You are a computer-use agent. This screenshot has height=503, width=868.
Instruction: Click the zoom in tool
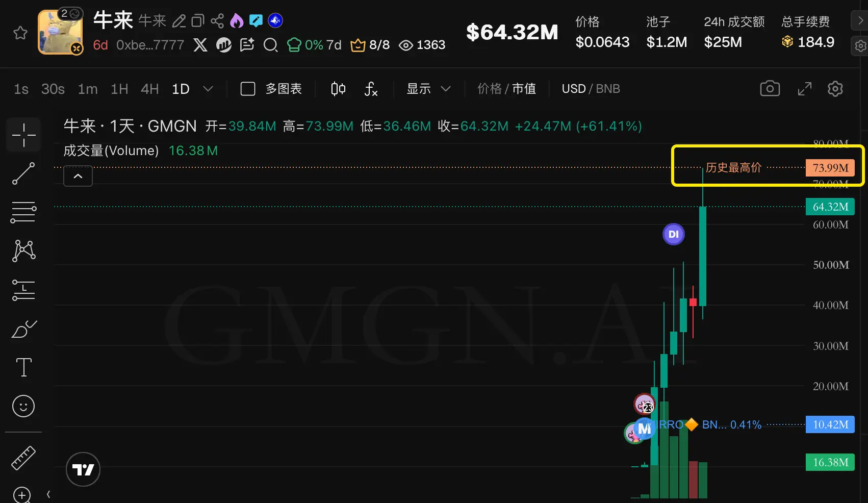22,495
